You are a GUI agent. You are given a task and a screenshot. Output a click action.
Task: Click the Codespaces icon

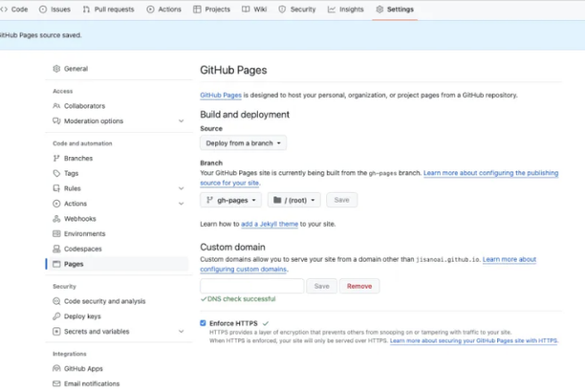coord(56,249)
